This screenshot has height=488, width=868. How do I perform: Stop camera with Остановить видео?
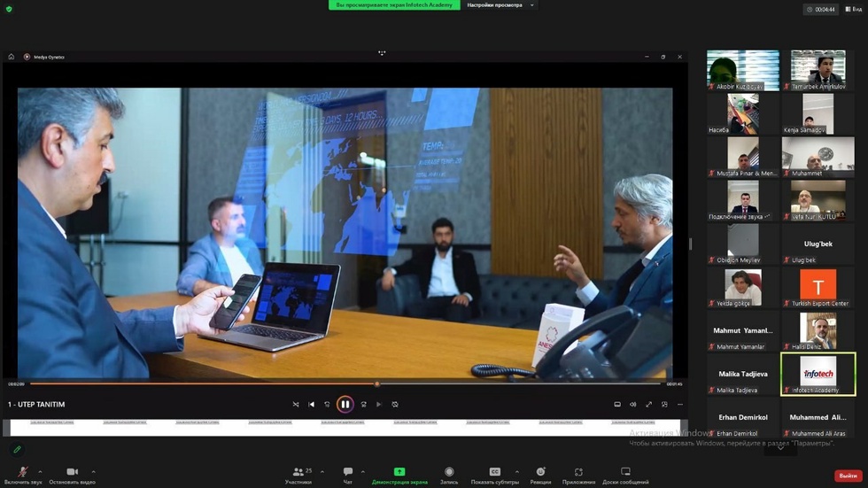pyautogui.click(x=72, y=475)
